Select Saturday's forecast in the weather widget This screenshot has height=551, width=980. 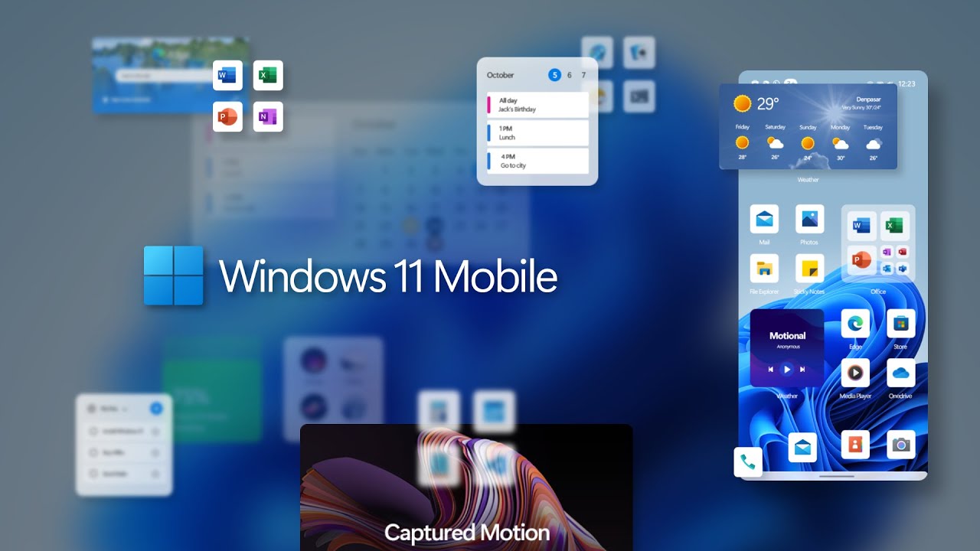tap(775, 142)
